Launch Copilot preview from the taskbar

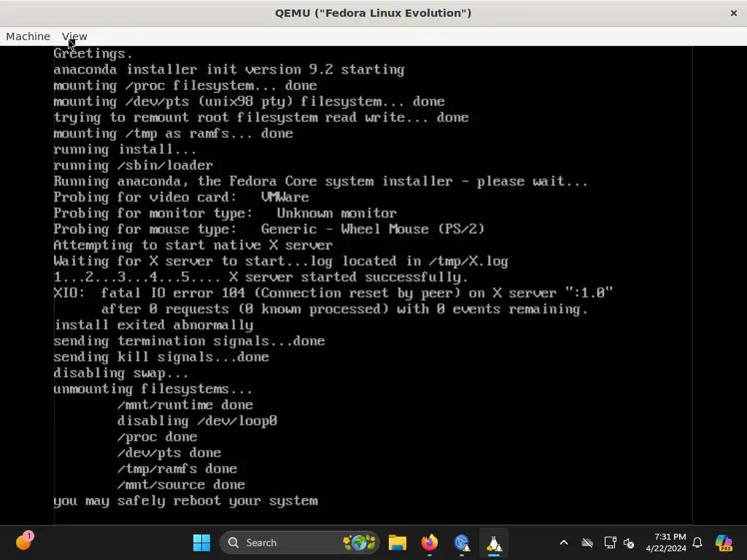pos(723,542)
